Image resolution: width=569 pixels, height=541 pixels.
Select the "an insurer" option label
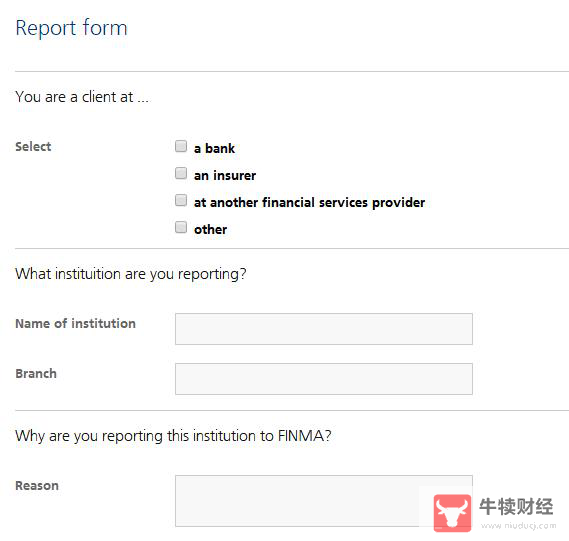click(225, 175)
